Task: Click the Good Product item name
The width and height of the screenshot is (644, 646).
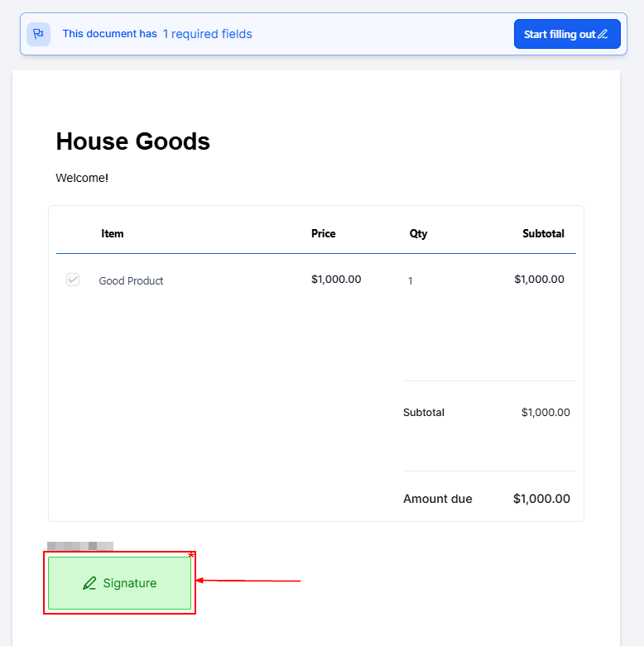Action: click(x=131, y=281)
